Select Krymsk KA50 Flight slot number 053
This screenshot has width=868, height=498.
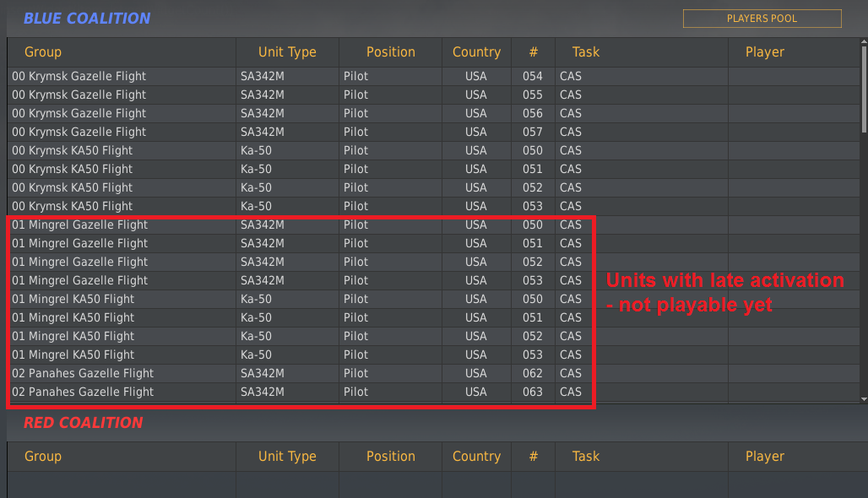tap(433, 206)
